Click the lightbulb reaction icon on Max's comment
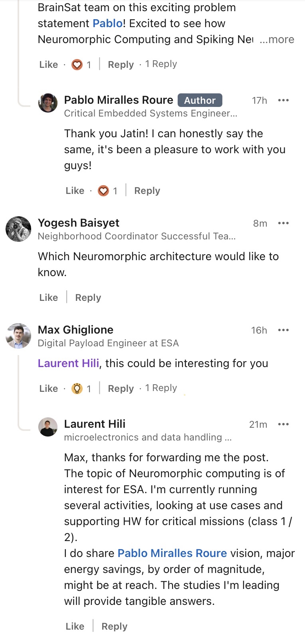This screenshot has width=305, height=644. 77,389
